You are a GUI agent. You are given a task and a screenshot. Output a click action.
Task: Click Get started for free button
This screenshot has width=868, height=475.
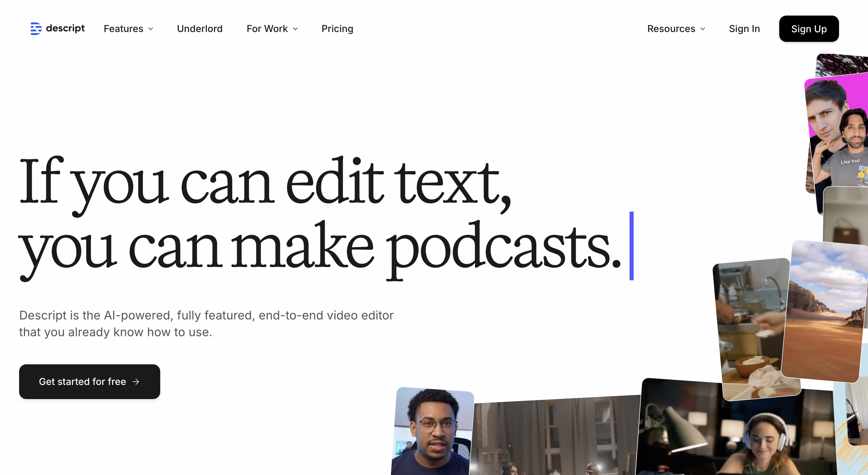pos(90,381)
